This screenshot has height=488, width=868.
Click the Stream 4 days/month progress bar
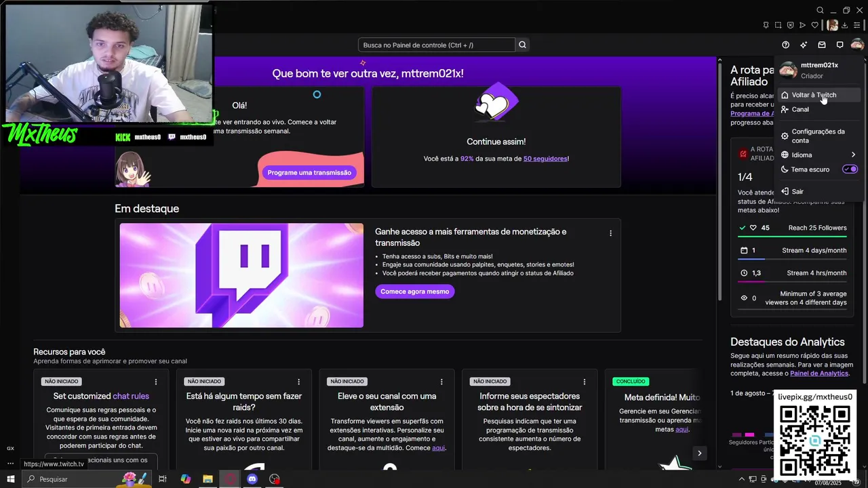[x=792, y=259]
